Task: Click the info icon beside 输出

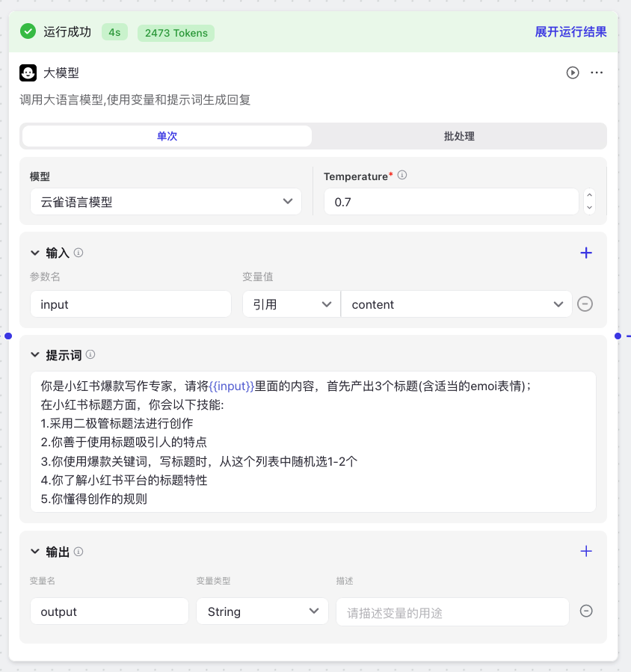Action: coord(79,552)
